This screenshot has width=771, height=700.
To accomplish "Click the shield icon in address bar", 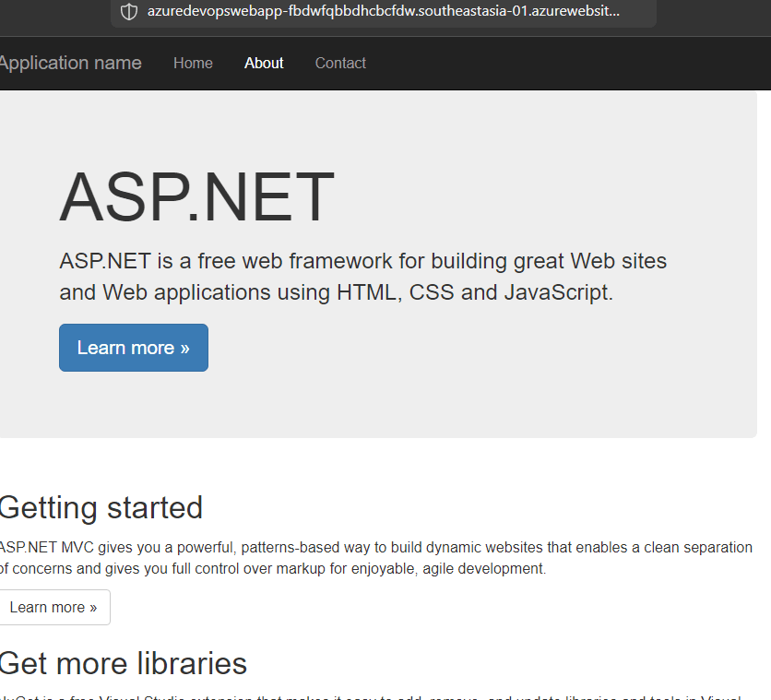I will tap(129, 11).
